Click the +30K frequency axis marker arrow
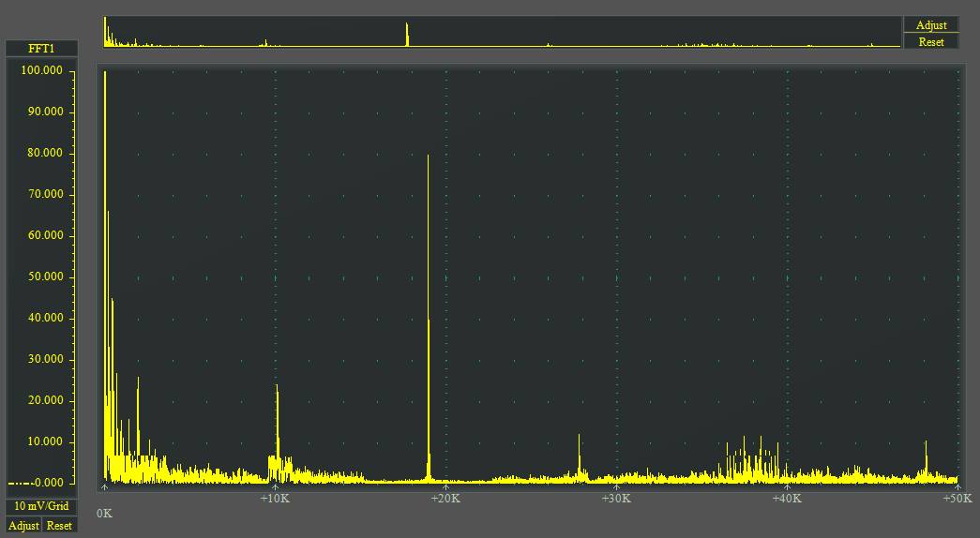Screen dimensions: 980x538 [x=616, y=486]
